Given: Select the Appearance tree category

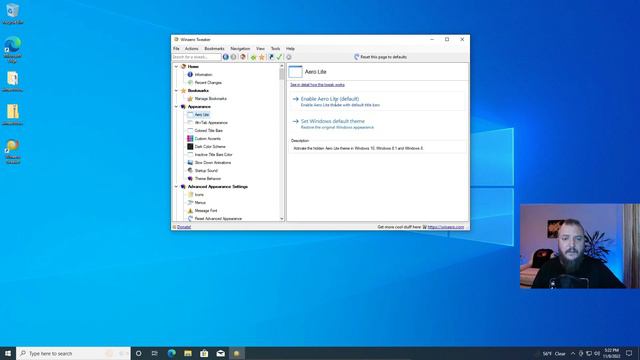Looking at the screenshot, I should click(199, 107).
